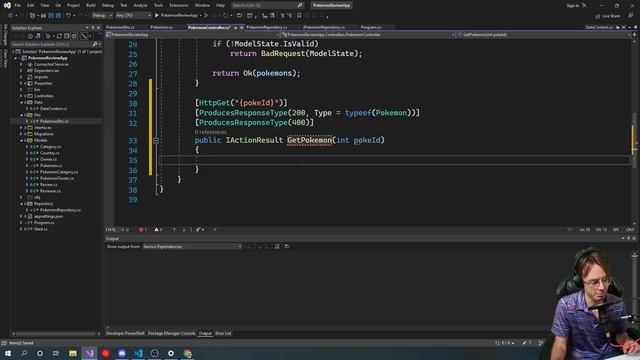Start debugging with green PokemonReviewApp play button
Viewport: 640px width, 360px height.
click(x=156, y=16)
